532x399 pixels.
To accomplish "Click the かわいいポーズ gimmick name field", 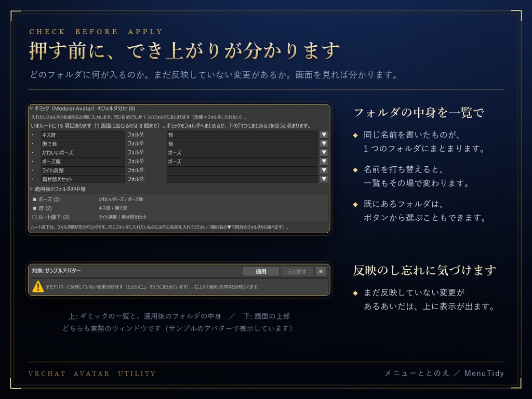I will pos(83,152).
